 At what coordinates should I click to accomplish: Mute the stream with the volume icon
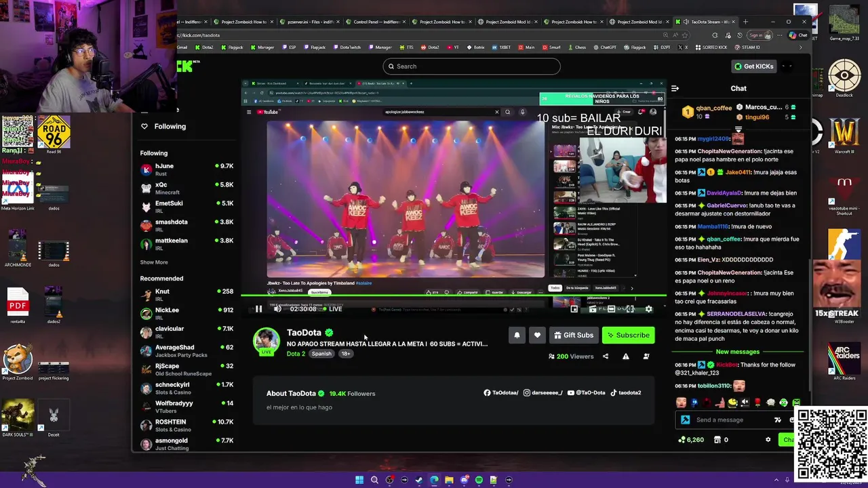[277, 309]
